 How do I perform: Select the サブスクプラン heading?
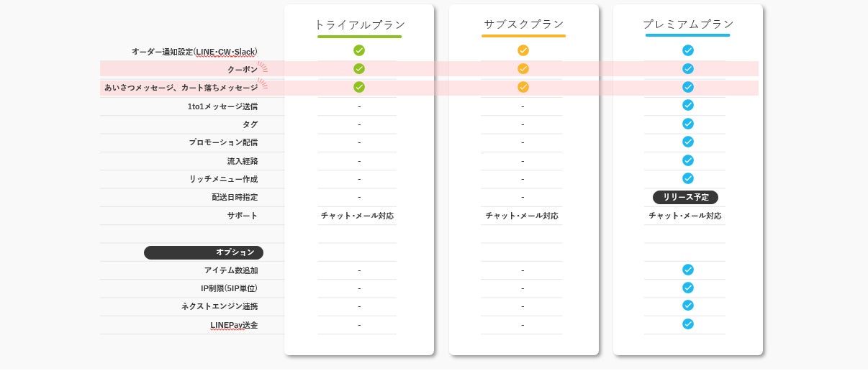click(x=523, y=24)
